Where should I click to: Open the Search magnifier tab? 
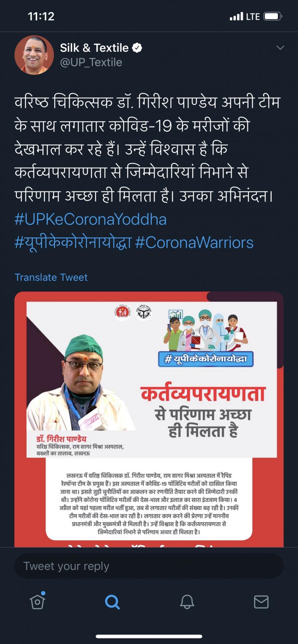112,602
